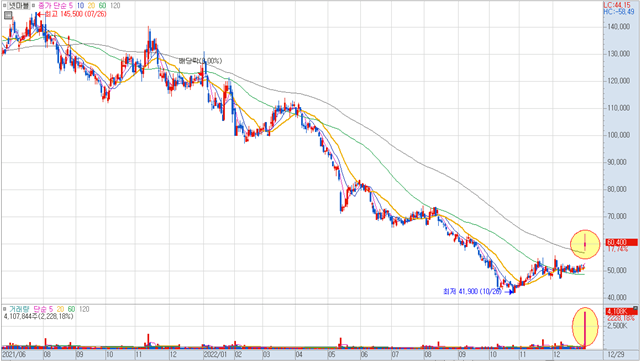The image size is (640, 361).
Task: Click the latest candlestick in the price chart
Action: 585,243
